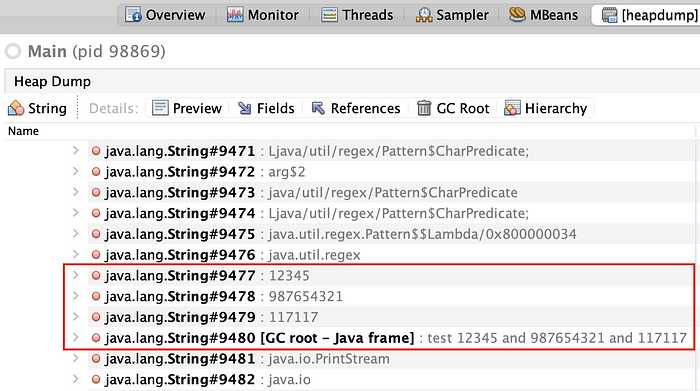Viewport: 700px width, 391px height.
Task: Click the GC Root trash icon
Action: pos(424,108)
